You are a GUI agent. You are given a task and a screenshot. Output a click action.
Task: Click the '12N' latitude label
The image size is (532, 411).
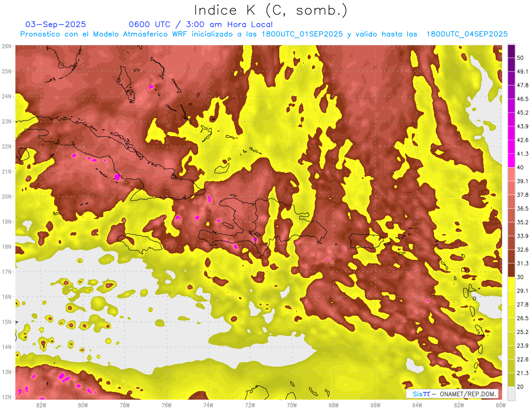(7, 397)
